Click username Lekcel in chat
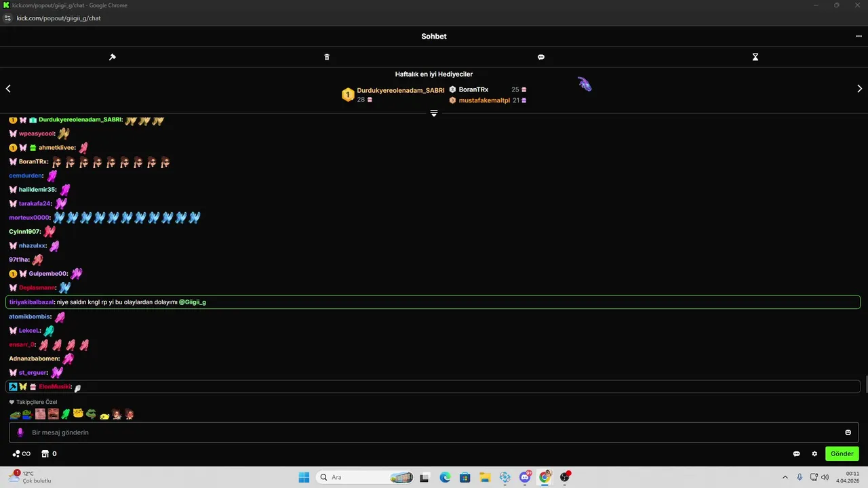The height and width of the screenshot is (488, 868). tap(29, 331)
